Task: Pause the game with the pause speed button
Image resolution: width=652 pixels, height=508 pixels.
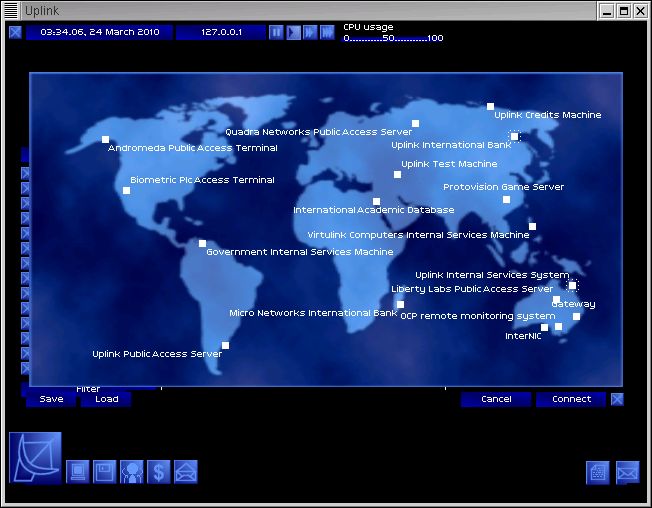Action: coord(276,32)
